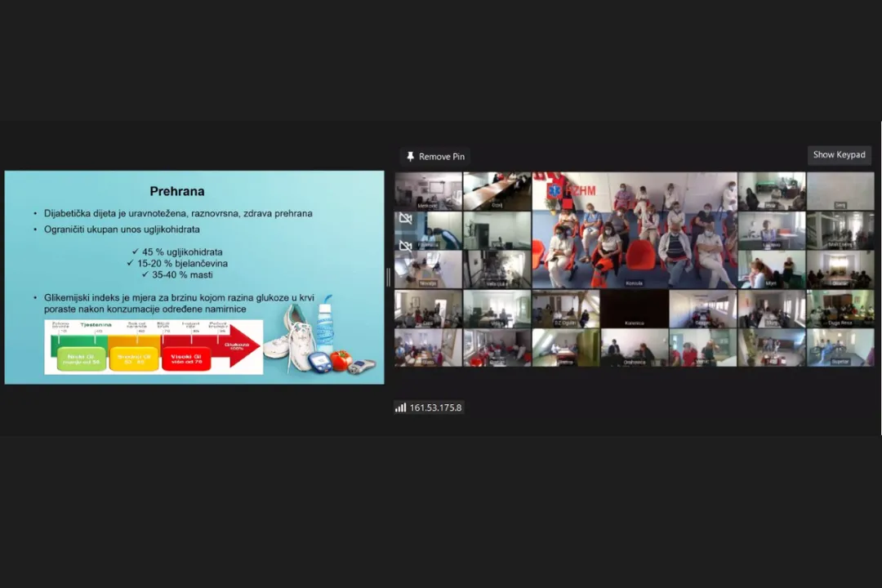Click the upper camera-off icon on thumbnail
Screen dimensions: 882x588
[405, 219]
